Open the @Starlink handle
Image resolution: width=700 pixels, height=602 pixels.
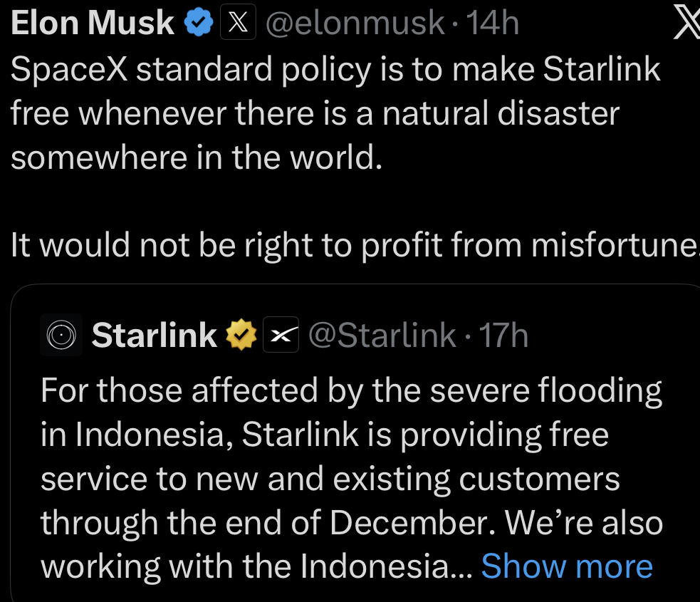click(x=381, y=335)
